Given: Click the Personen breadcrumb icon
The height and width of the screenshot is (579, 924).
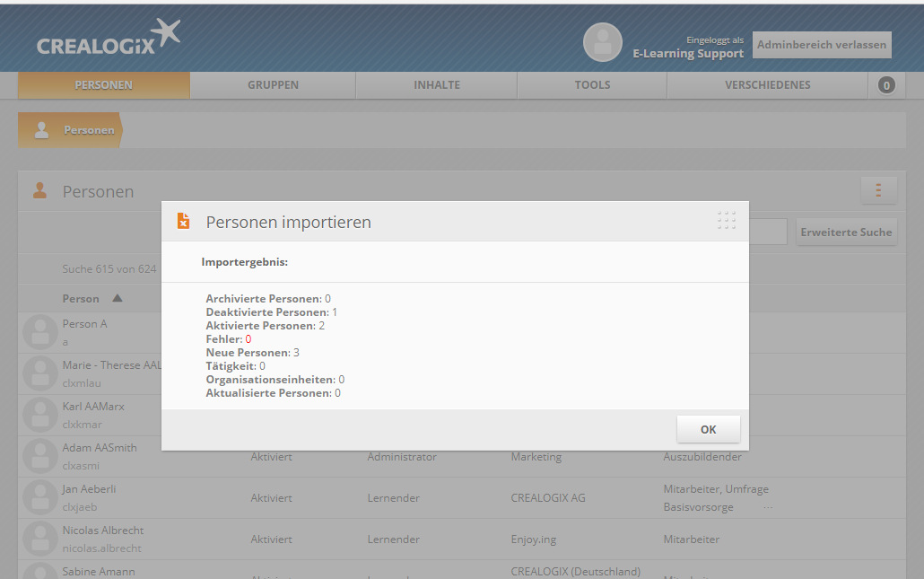Looking at the screenshot, I should [41, 130].
